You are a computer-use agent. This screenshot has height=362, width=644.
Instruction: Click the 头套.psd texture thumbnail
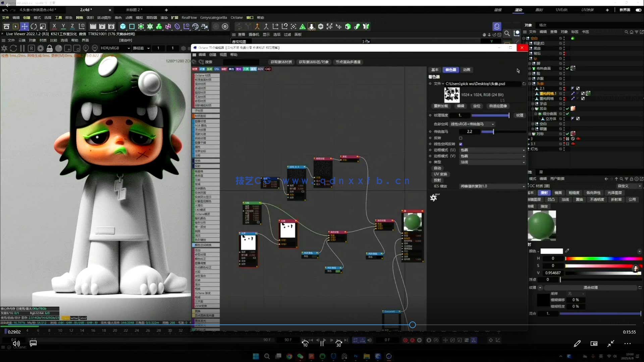pyautogui.click(x=452, y=95)
